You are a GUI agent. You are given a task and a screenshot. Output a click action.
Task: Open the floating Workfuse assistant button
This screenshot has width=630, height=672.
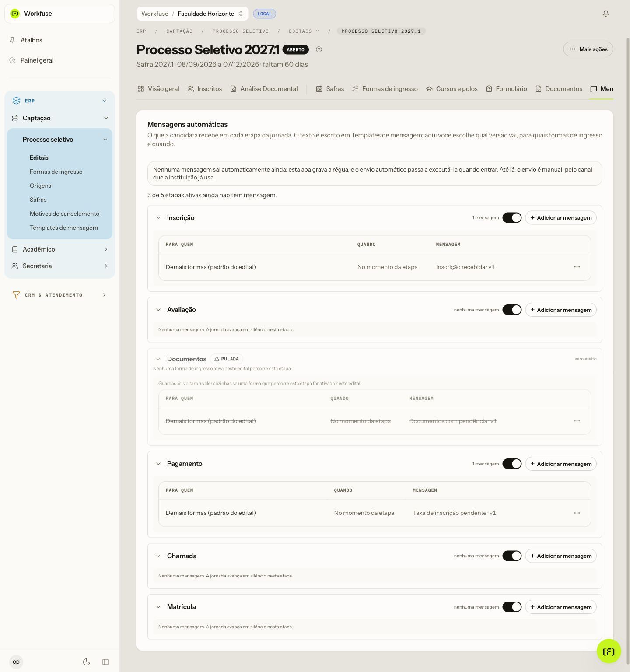[x=609, y=651]
